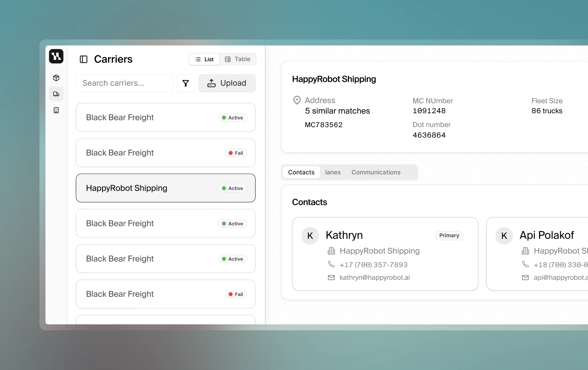Screen dimensions: 588x370
Task: Click HappyRobot Shipping company in Kathryn's card
Action: click(x=380, y=251)
